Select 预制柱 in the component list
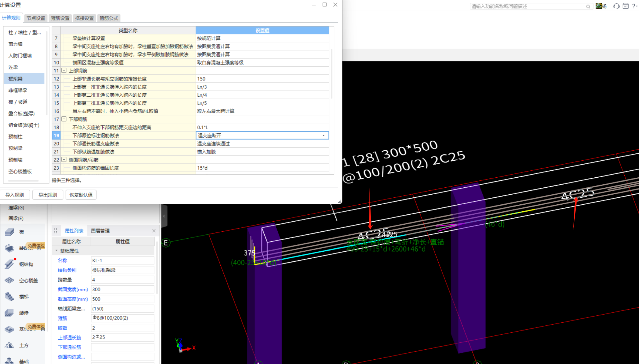This screenshot has height=364, width=639. 24,137
